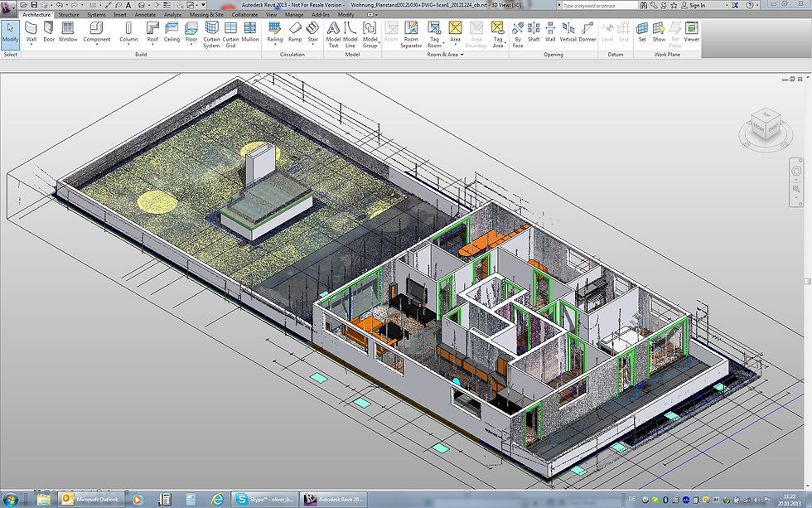Pick the Wall tool in Build panel

31,32
